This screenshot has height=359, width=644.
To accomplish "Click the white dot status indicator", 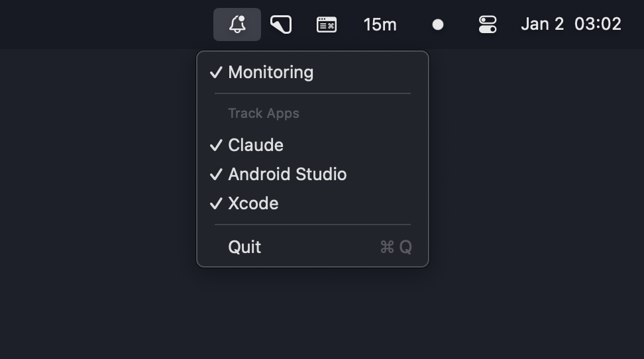I will click(437, 25).
